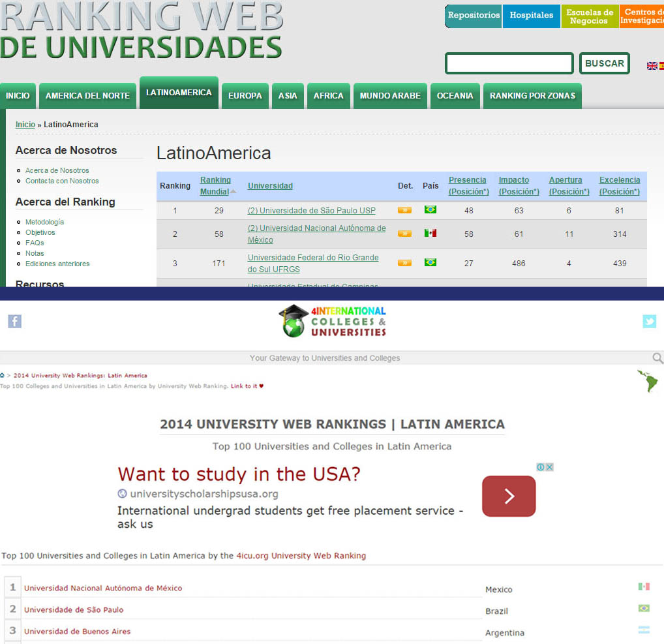Click the home icon in the 4ICU breadcrumb
This screenshot has width=664, height=644.
click(4, 376)
